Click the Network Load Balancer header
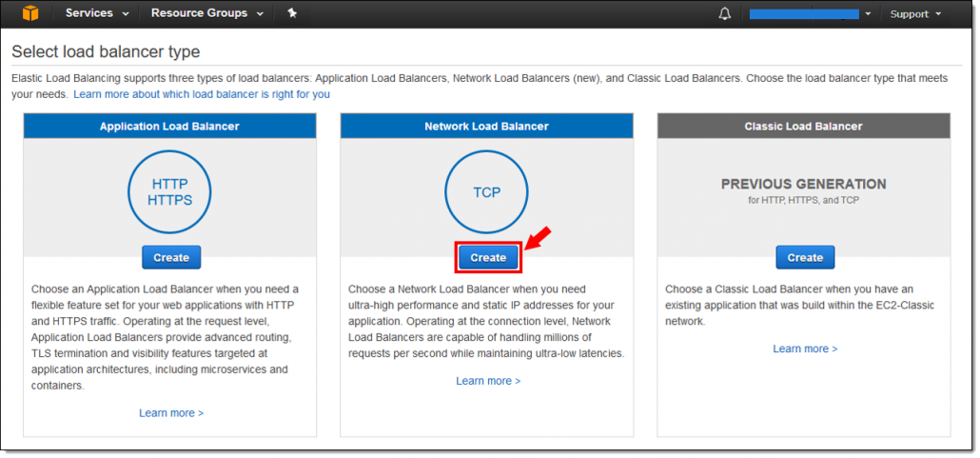This screenshot has width=980, height=458. click(486, 126)
